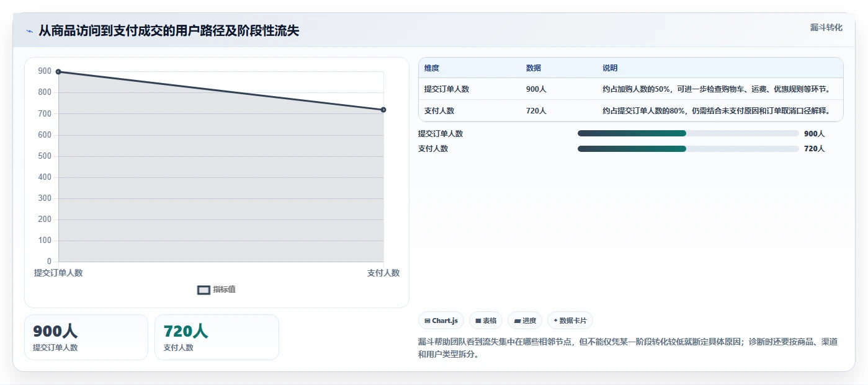The width and height of the screenshot is (868, 385).
Task: Click the 说明 column header
Action: (610, 68)
